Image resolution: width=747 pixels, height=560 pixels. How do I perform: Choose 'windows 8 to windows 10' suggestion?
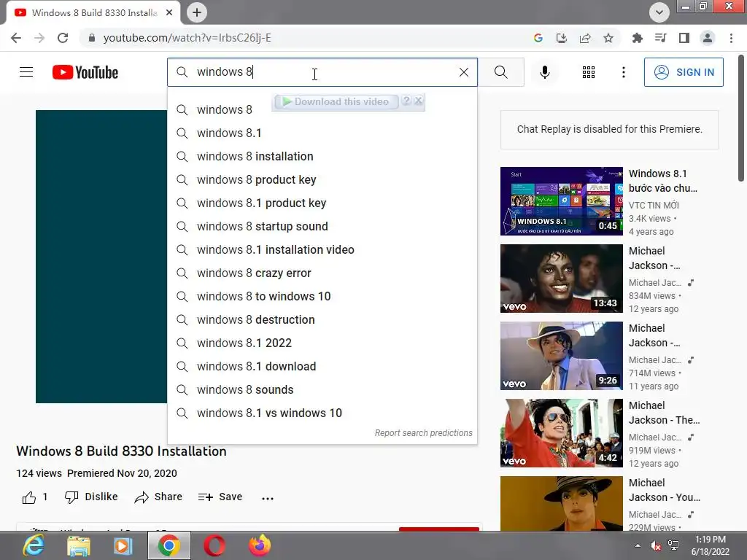pyautogui.click(x=322, y=296)
